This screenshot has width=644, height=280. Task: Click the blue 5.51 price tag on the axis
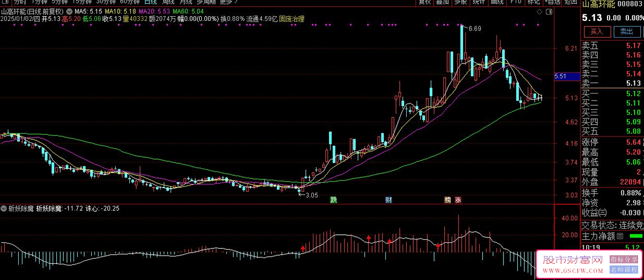(567, 77)
